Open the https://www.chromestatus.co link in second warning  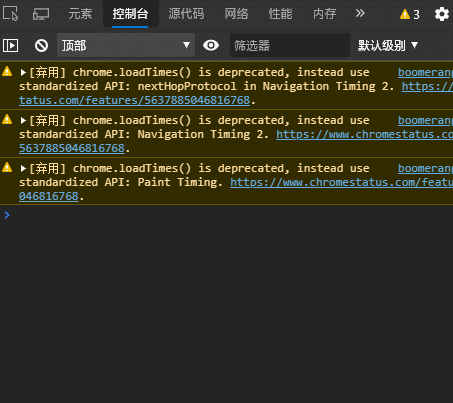click(x=364, y=134)
